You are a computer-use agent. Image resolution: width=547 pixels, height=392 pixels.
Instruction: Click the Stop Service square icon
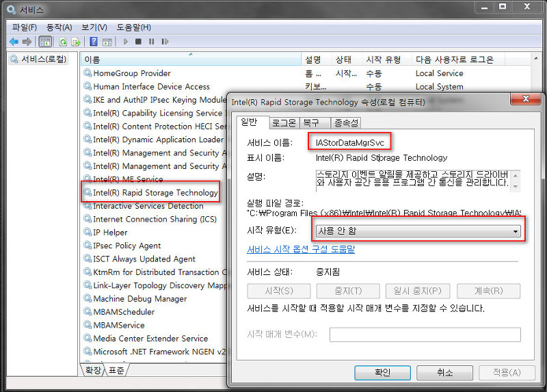(x=139, y=42)
